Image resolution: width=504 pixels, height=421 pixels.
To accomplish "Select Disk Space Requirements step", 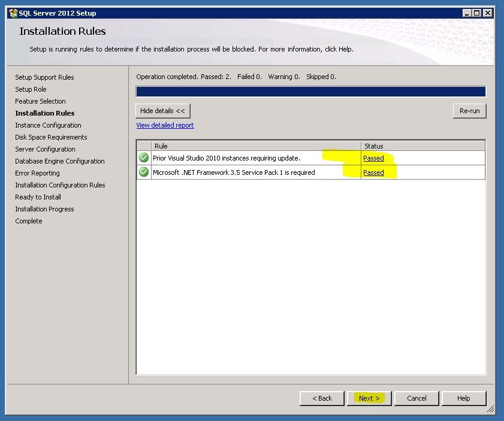I will (x=51, y=137).
